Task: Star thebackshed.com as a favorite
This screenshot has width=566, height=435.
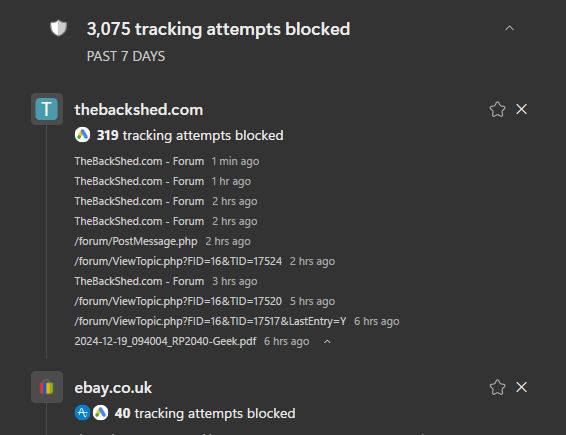Action: (497, 109)
